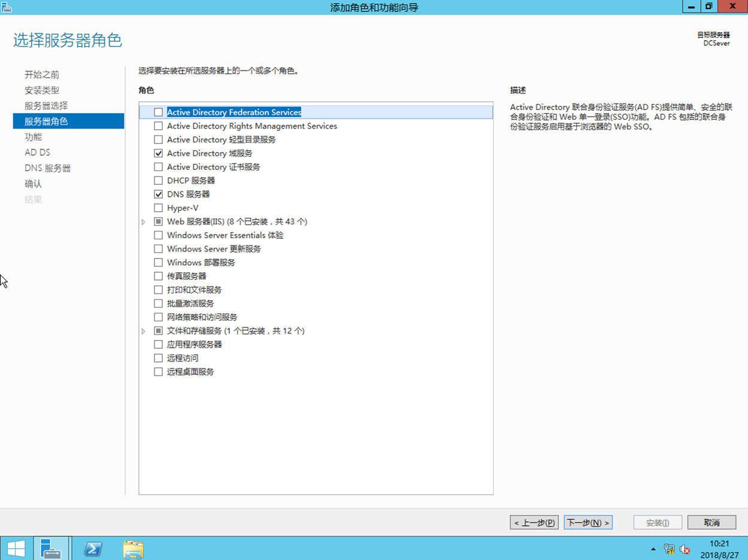Click the muted volume tray icon
This screenshot has width=748, height=560.
tap(685, 549)
